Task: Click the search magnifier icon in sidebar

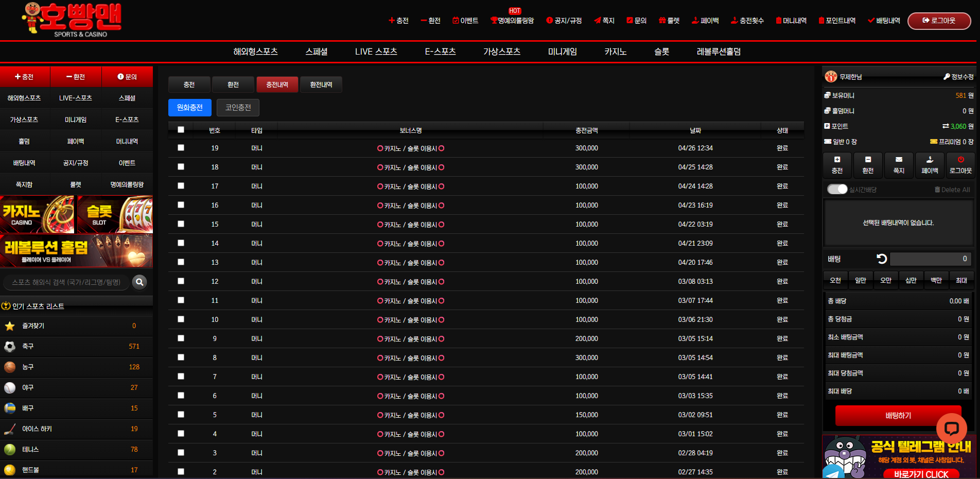Action: 139,282
